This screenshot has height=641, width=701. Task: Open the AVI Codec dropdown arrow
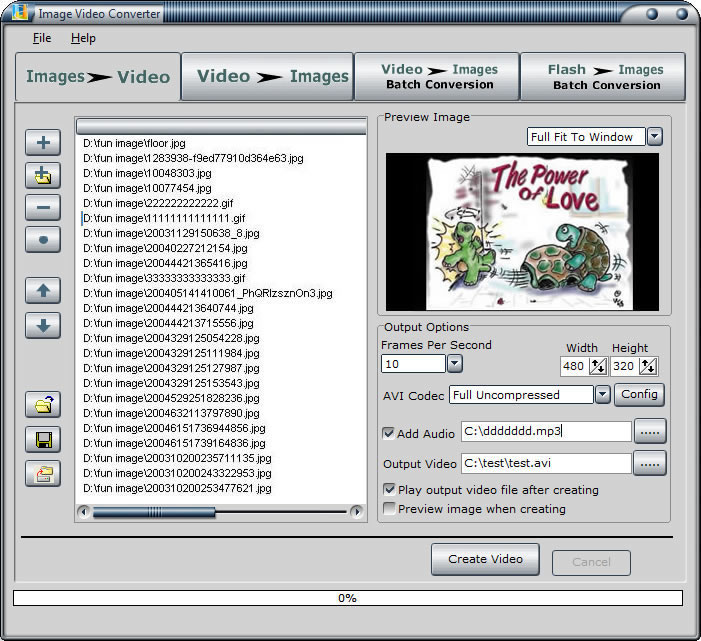click(x=603, y=395)
